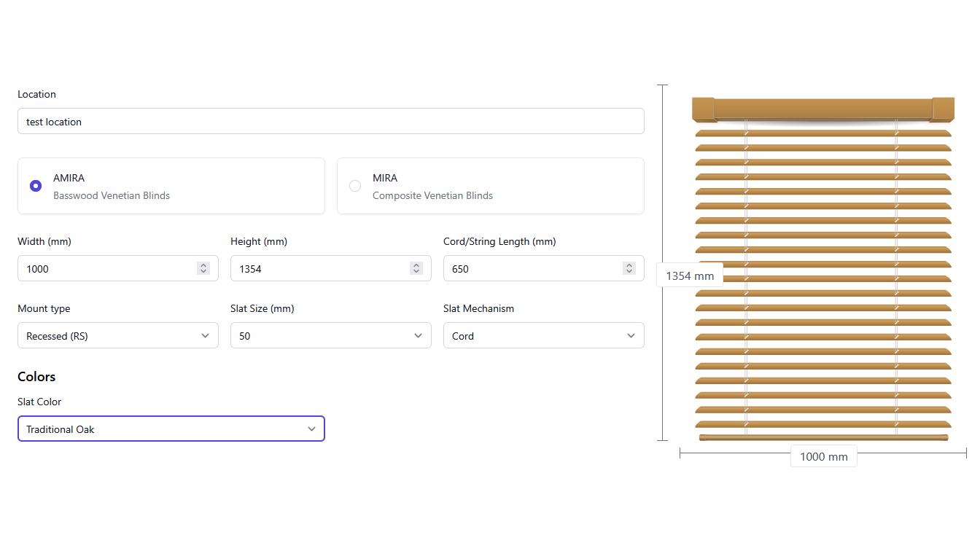Click the 1354 mm height label
This screenshot has width=980, height=551.
point(690,276)
